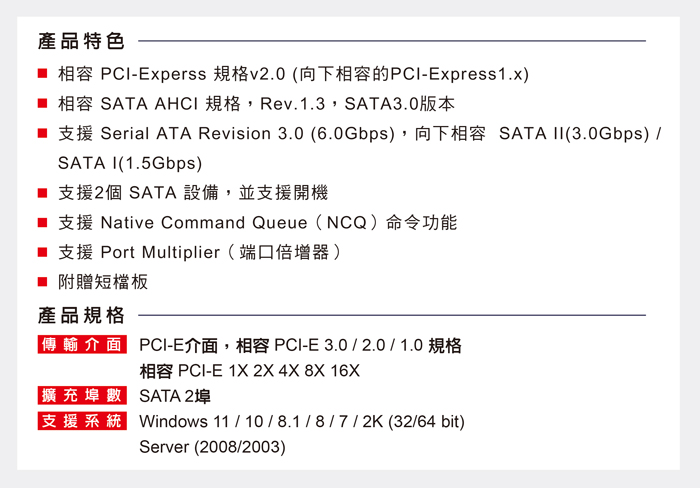
Task: Click the red bullet beside 附贈短檔板
Action: point(43,282)
